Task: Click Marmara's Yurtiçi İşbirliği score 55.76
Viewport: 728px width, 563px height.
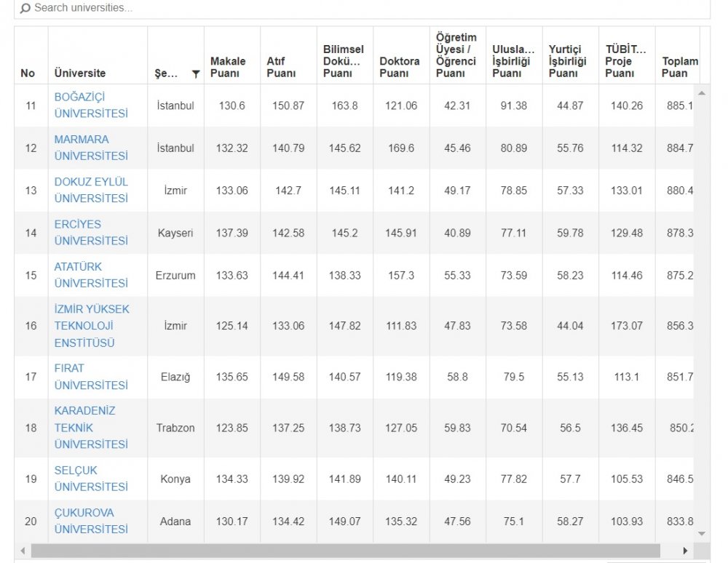Action: point(570,148)
